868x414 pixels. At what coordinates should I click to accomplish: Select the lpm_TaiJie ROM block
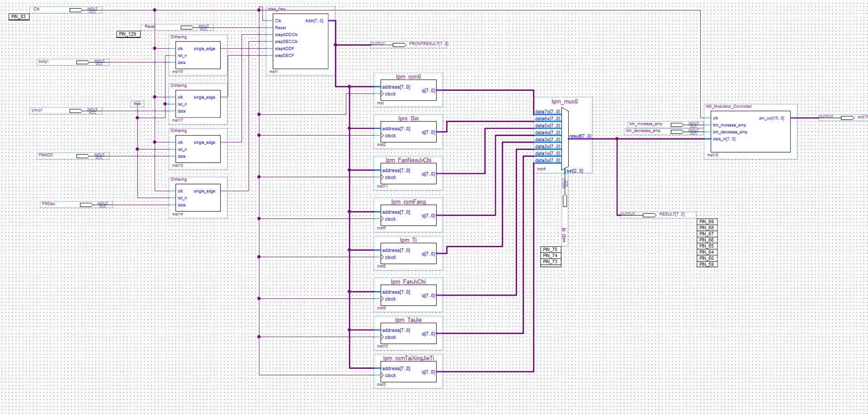point(408,333)
